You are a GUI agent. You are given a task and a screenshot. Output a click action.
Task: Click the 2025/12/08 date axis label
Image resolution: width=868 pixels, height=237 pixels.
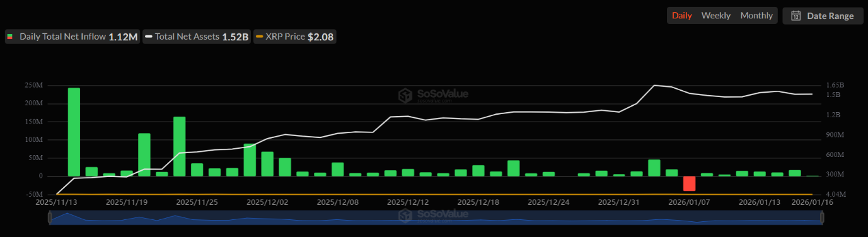(x=337, y=202)
